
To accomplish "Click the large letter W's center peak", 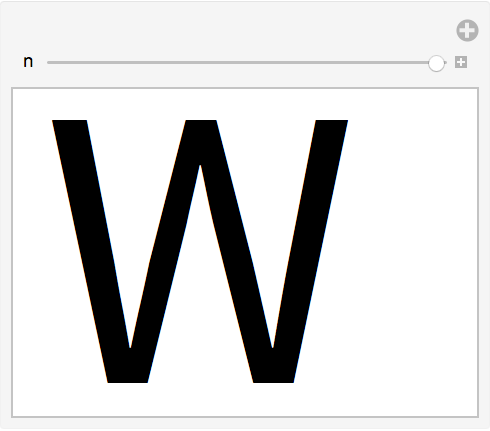I will point(201,133).
